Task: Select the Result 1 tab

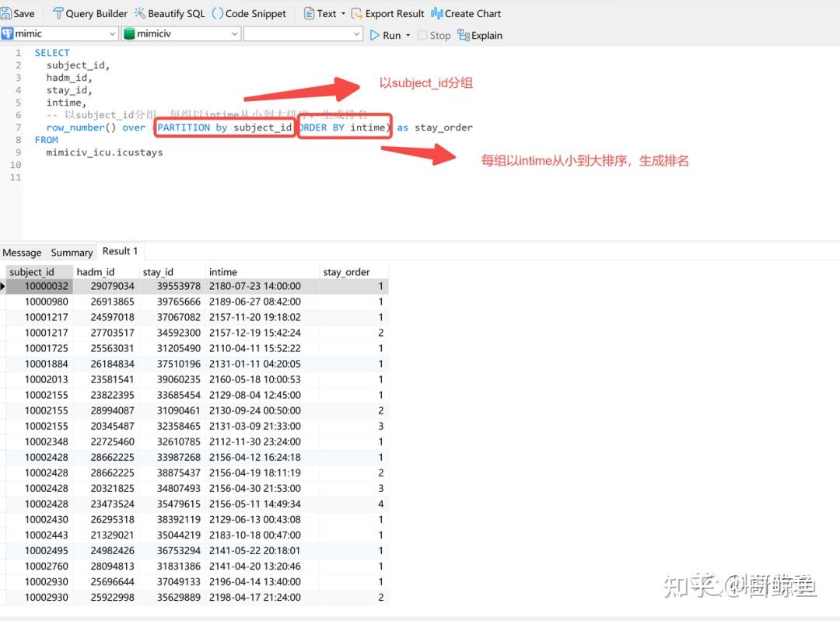Action: 120,251
